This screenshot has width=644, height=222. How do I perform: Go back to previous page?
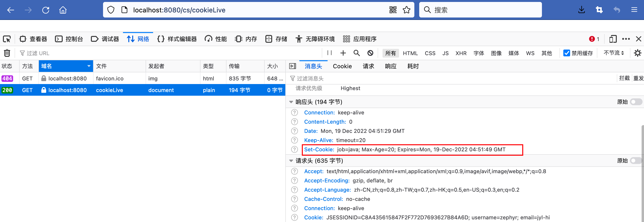[11, 10]
